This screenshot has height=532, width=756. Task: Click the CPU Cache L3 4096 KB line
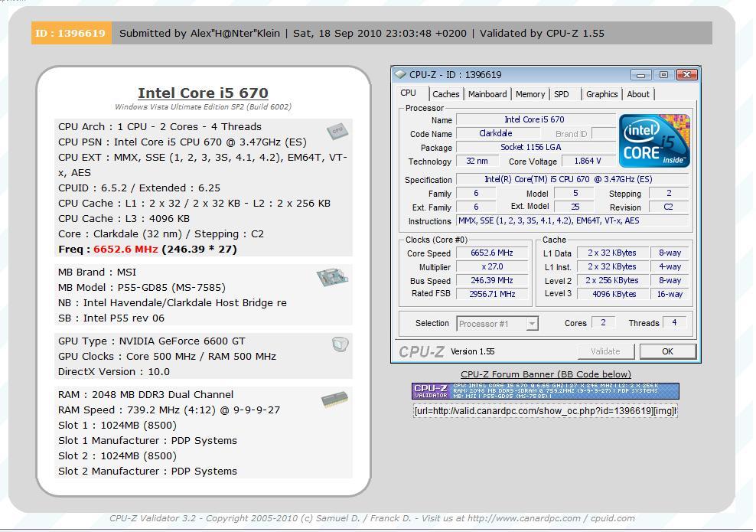[x=124, y=218]
